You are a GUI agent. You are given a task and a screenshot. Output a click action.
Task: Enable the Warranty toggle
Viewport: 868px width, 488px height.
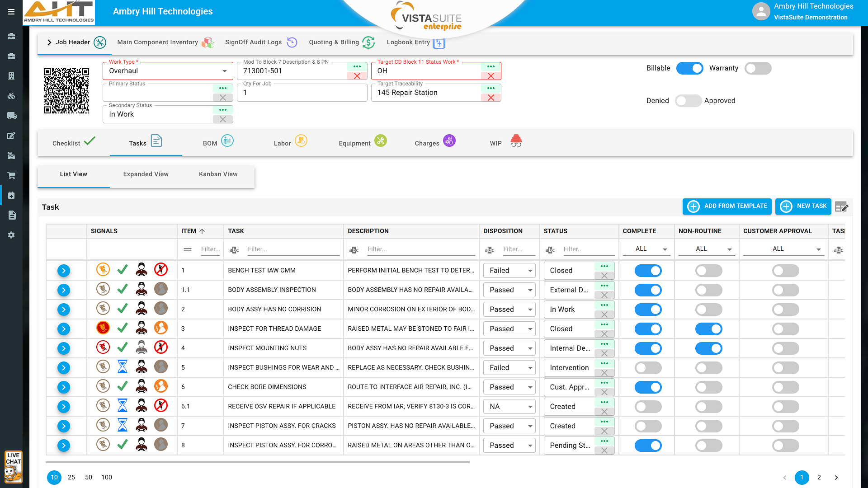pyautogui.click(x=758, y=68)
